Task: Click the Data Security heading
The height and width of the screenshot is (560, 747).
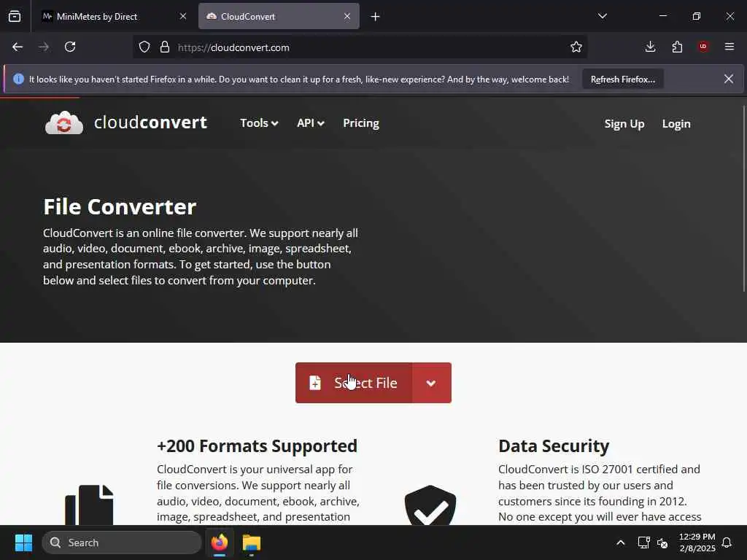Action: [554, 446]
